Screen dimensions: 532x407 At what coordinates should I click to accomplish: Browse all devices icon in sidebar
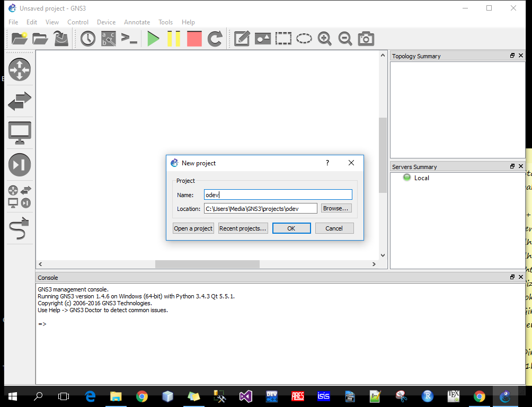click(x=20, y=197)
